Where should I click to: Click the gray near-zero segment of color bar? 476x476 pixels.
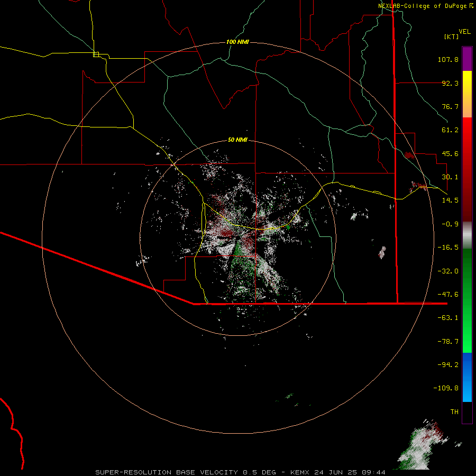click(467, 235)
